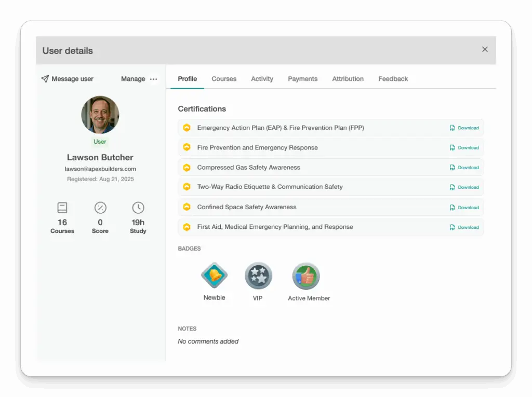This screenshot has width=532, height=397.
Task: Click the green User role label
Action: point(100,141)
